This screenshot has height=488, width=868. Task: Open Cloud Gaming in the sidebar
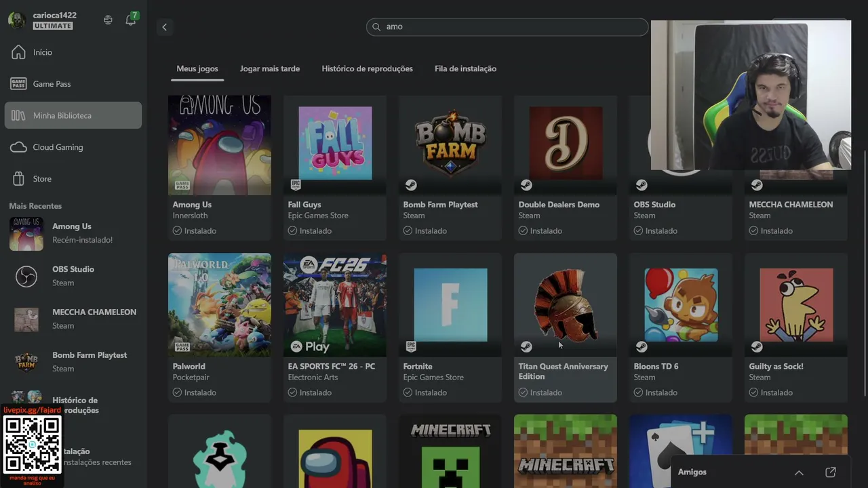(x=73, y=147)
